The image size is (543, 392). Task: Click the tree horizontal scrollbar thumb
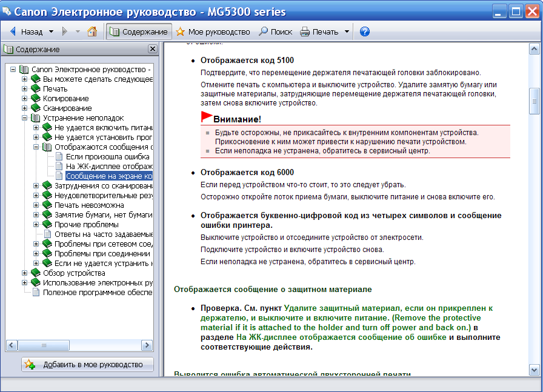click(44, 345)
